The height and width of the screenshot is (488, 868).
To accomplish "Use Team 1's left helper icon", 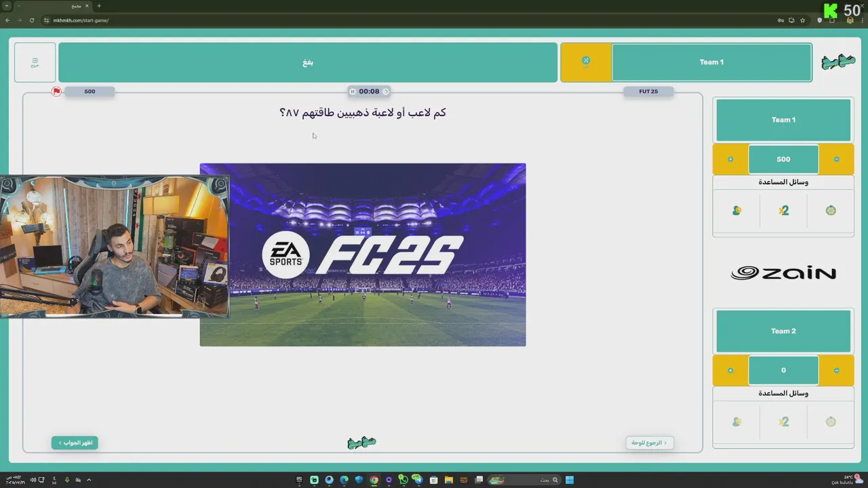I will coord(736,211).
